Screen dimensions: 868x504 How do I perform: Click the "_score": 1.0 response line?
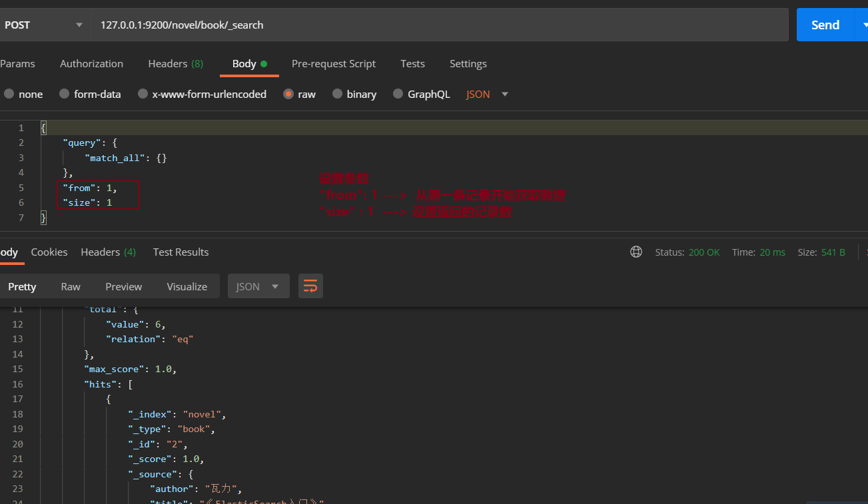[x=167, y=459]
